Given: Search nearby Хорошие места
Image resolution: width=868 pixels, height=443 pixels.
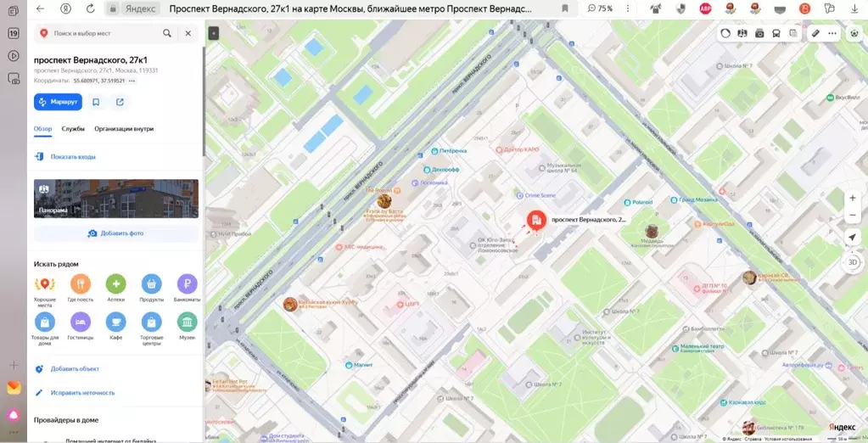Looking at the screenshot, I should click(45, 289).
